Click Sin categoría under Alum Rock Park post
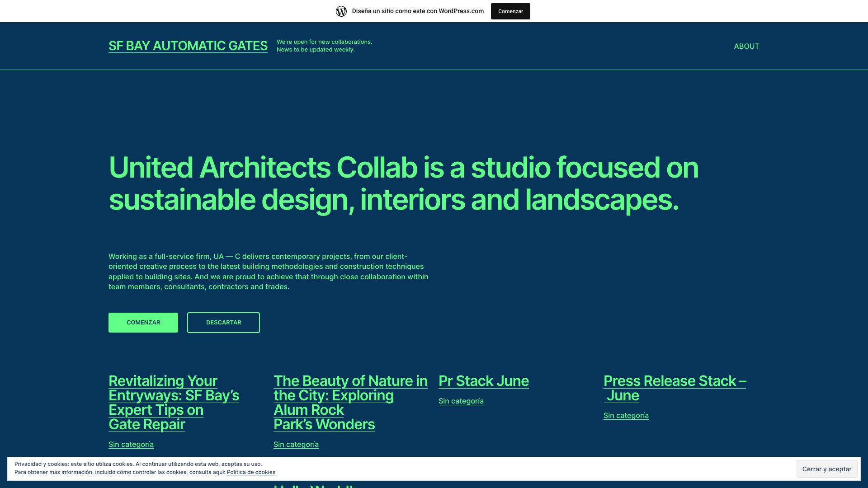Screen dimensions: 868x488 (x=296, y=444)
